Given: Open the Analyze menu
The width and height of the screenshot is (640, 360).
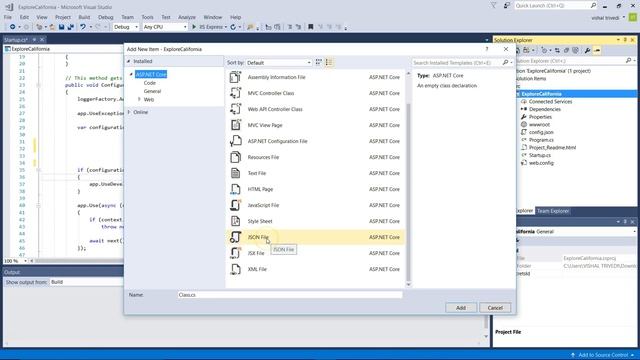Looking at the screenshot, I should [x=187, y=17].
